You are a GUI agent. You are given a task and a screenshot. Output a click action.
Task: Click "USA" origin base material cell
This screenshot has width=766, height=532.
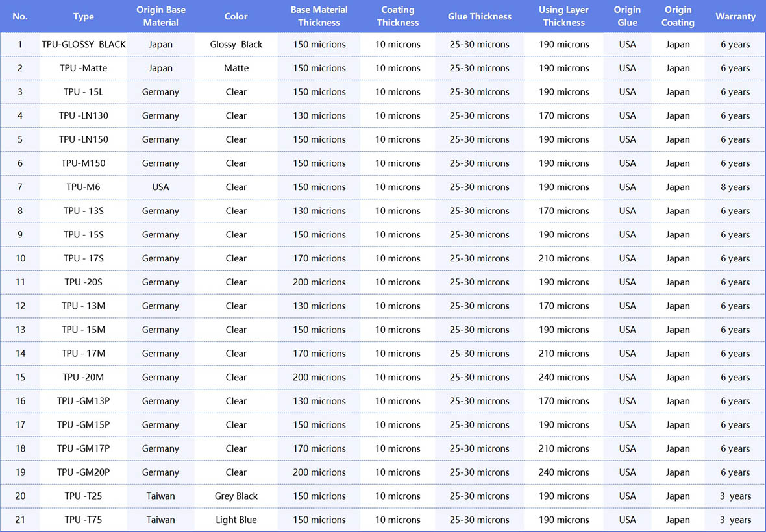click(x=160, y=187)
